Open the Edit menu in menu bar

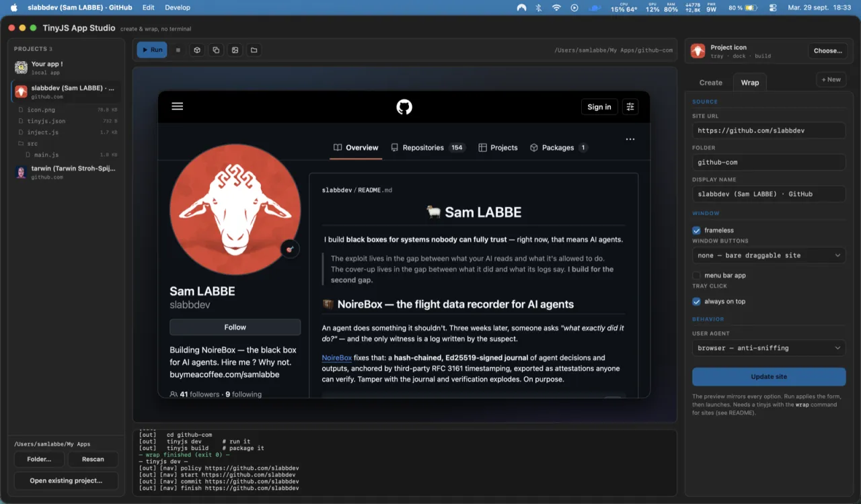pyautogui.click(x=149, y=8)
